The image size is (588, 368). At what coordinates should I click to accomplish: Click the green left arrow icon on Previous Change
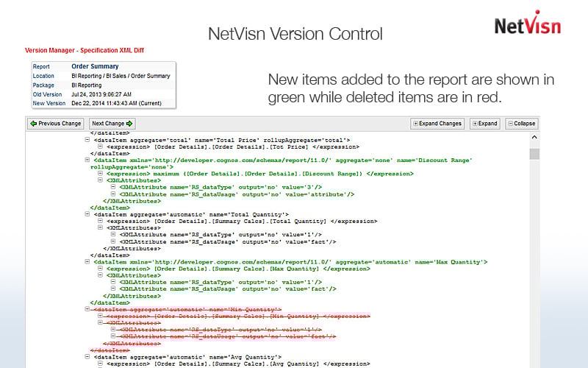click(x=33, y=124)
